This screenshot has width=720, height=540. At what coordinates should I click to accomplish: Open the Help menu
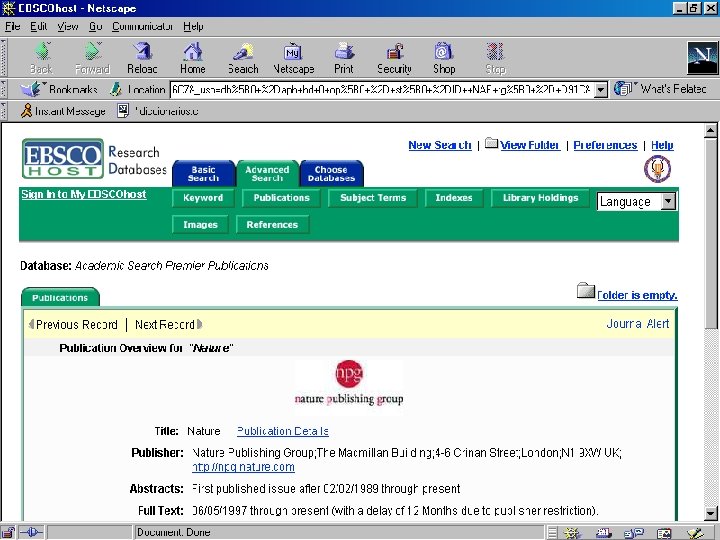point(193,27)
